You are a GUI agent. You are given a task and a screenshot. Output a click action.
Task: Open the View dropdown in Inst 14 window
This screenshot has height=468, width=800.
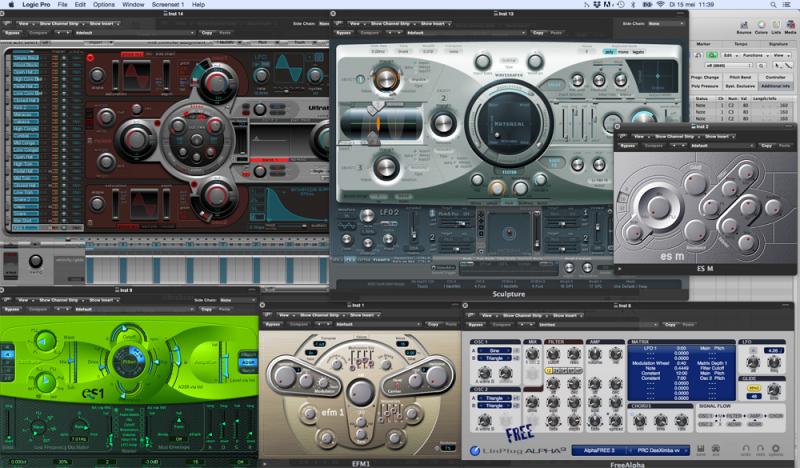(24, 23)
